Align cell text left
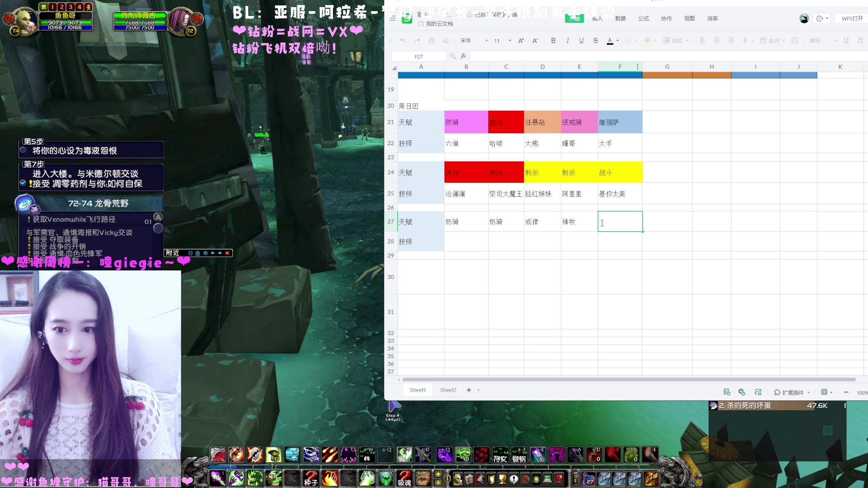Screen dimensions: 868x488 (x=702, y=41)
